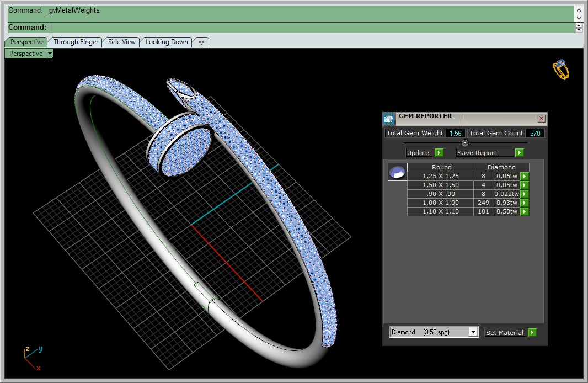Click the Update button

tap(420, 153)
